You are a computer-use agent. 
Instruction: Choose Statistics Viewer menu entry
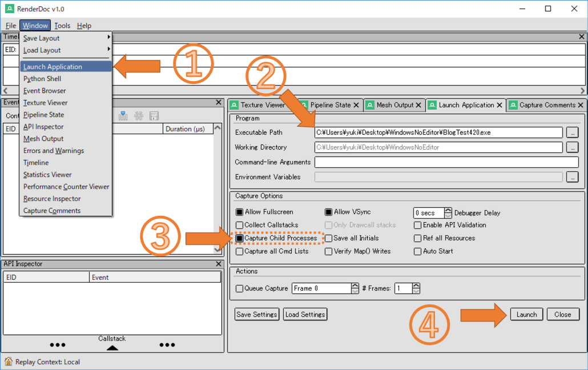click(66, 175)
